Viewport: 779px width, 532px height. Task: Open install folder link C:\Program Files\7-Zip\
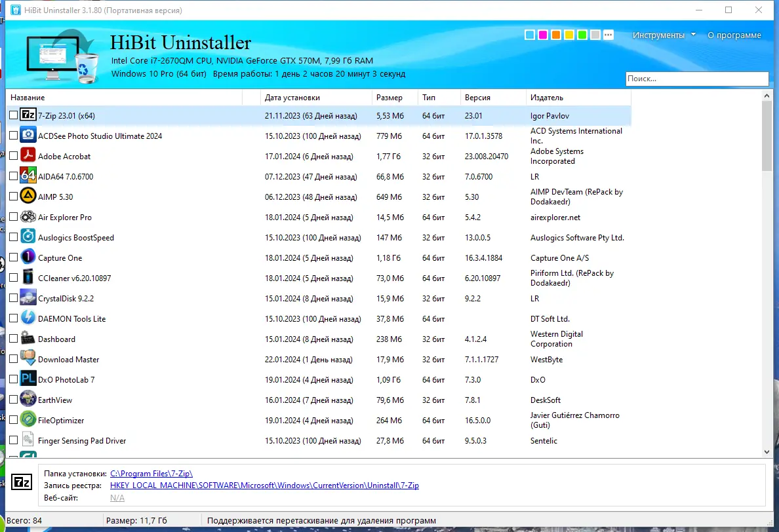(x=151, y=474)
